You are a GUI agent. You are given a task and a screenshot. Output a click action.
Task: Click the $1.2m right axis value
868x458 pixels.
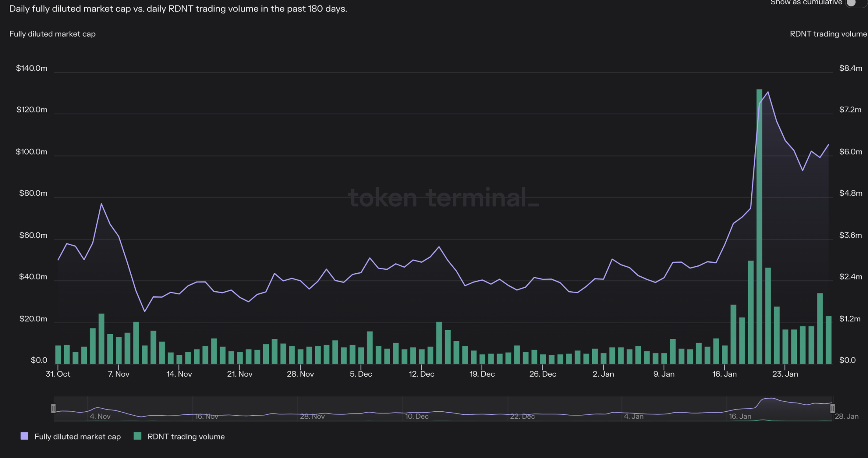[850, 319]
